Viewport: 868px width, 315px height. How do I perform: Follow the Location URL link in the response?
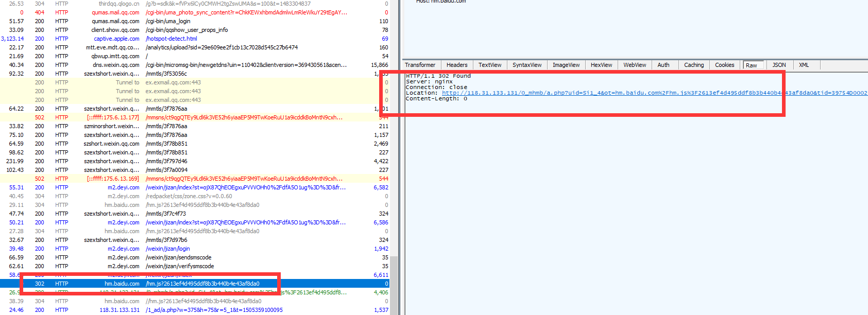(x=654, y=93)
